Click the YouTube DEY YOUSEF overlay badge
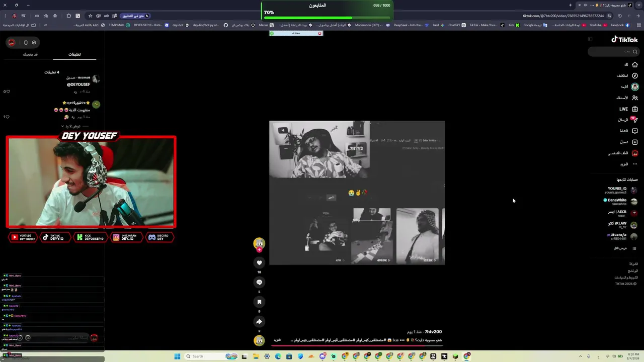 pos(23,237)
